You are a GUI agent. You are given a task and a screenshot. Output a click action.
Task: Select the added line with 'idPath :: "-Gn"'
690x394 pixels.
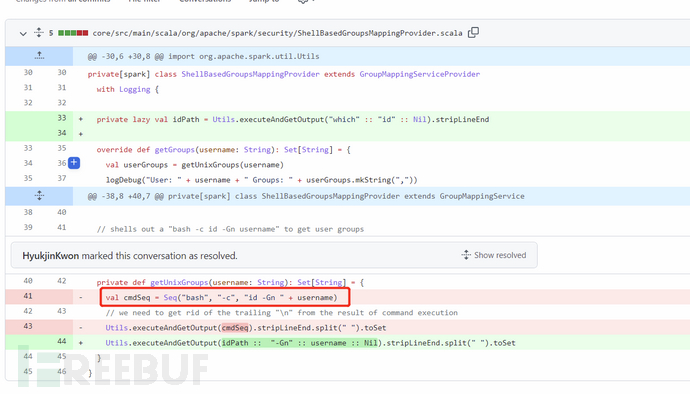pos(310,343)
